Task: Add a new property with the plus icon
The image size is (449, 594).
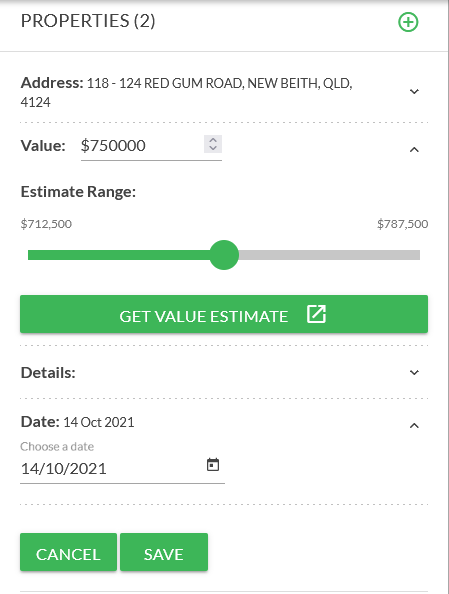Action: (x=408, y=22)
